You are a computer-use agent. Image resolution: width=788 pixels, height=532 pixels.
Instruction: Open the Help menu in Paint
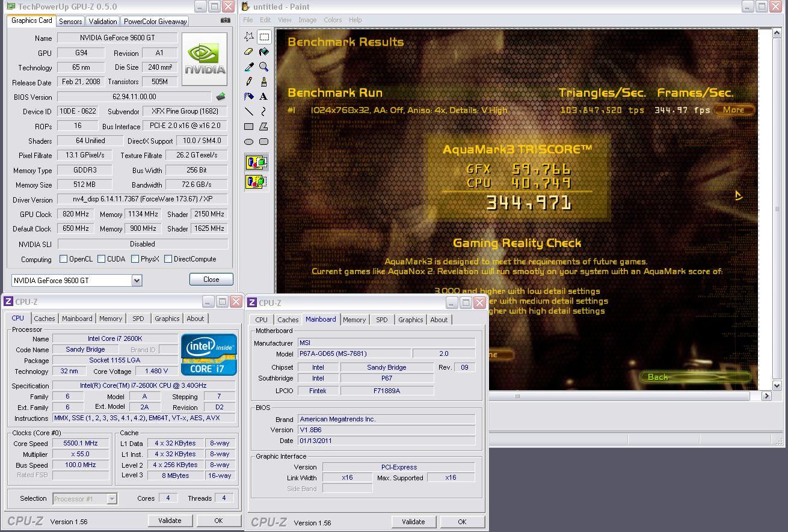pyautogui.click(x=356, y=20)
